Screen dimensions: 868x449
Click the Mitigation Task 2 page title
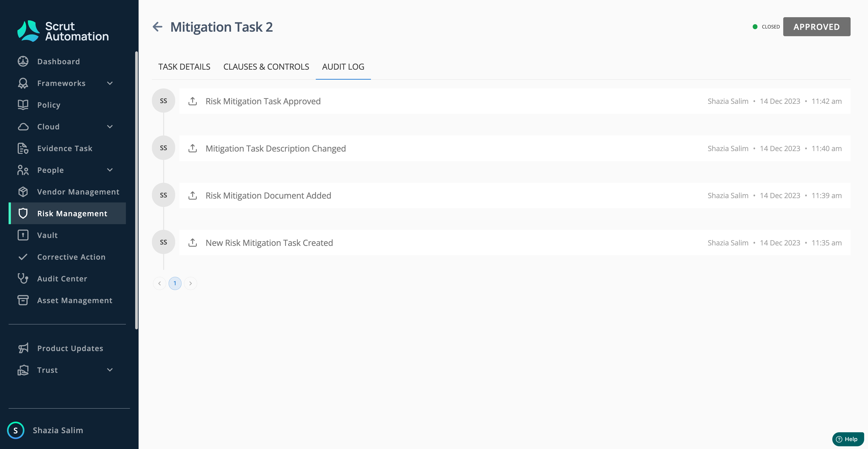[x=221, y=27]
